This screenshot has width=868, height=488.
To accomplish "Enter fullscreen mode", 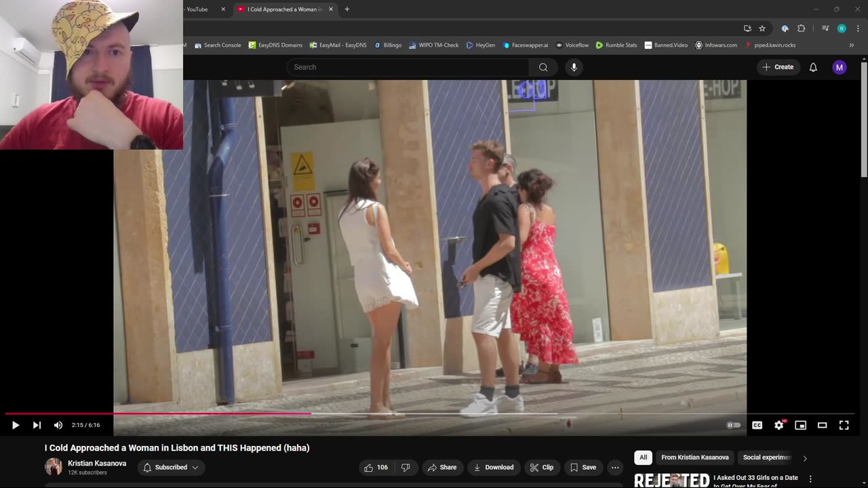I will tap(844, 425).
